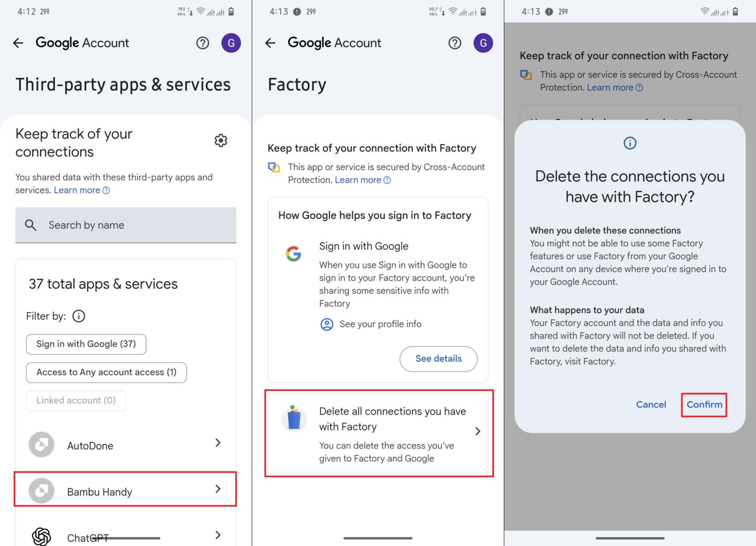Focus the Search by name field
Image resolution: width=756 pixels, height=546 pixels.
click(126, 225)
